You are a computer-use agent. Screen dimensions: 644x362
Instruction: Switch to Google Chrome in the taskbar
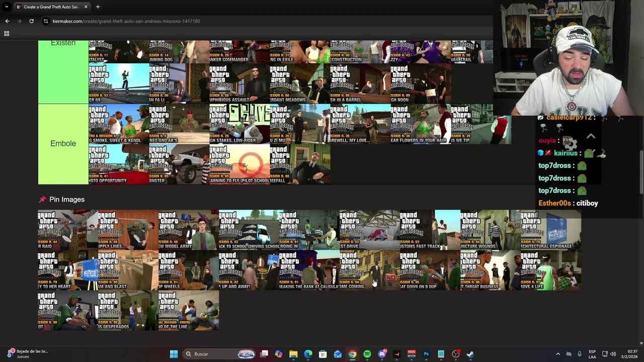(352, 354)
